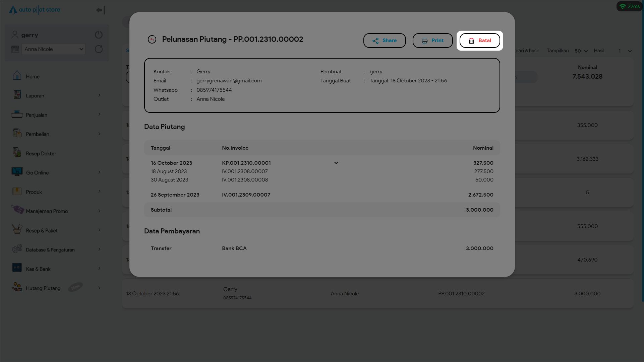The image size is (644, 362).
Task: Cancel the payment with Batal button
Action: [x=479, y=41]
